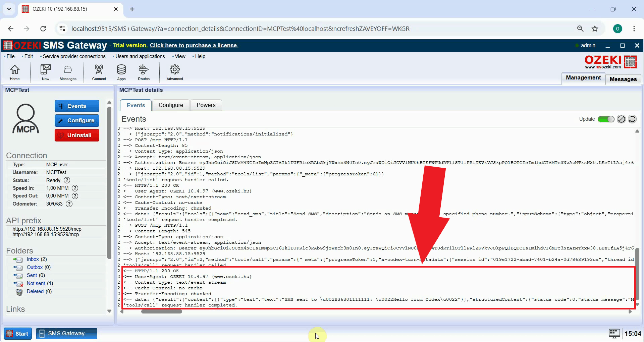
Task: Open the Help menu
Action: [200, 56]
